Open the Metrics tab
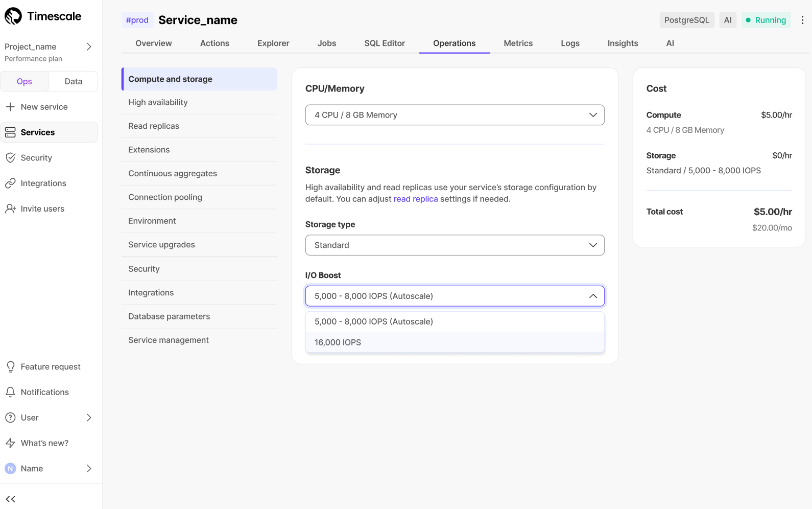 coord(518,43)
